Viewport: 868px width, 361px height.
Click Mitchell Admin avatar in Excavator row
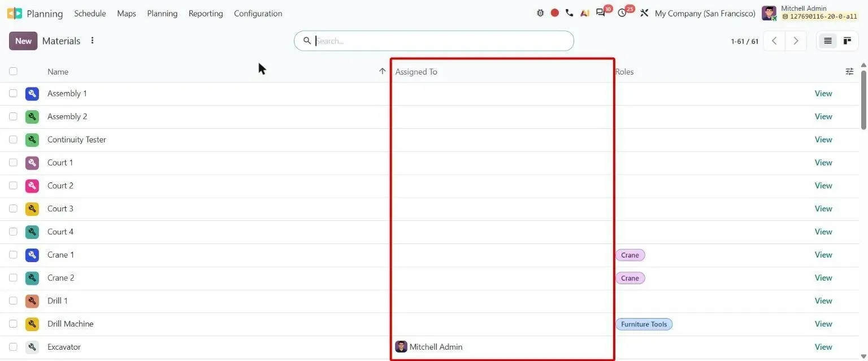pos(401,347)
